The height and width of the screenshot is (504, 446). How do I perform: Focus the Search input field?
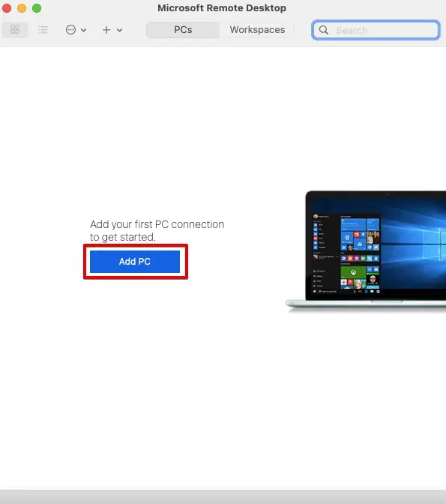[x=376, y=30]
